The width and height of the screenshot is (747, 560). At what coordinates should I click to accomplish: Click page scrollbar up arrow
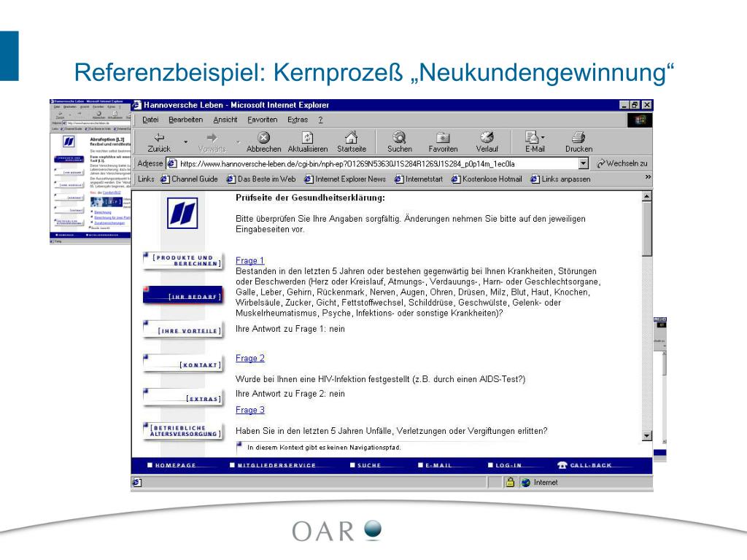point(646,196)
